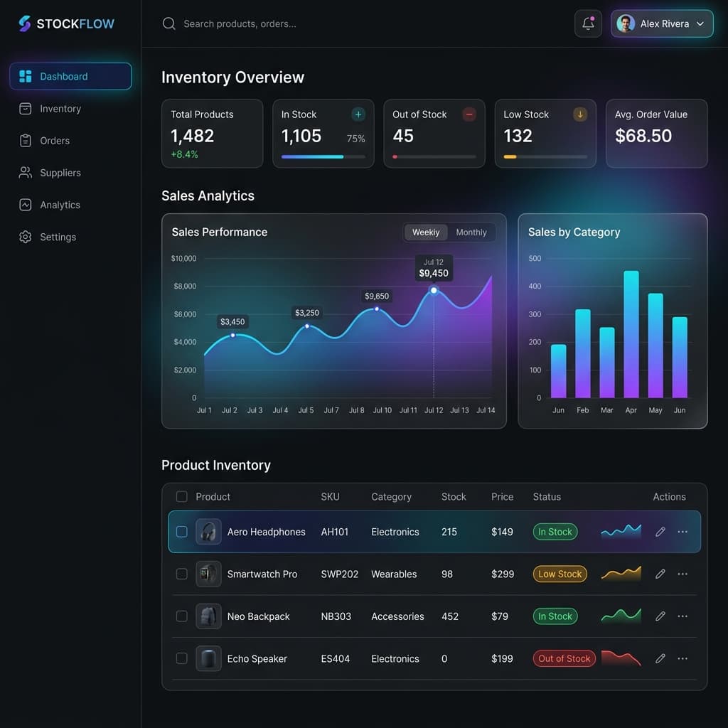728x728 pixels.
Task: Click the Echo Speaker trend sparkline
Action: tap(621, 658)
